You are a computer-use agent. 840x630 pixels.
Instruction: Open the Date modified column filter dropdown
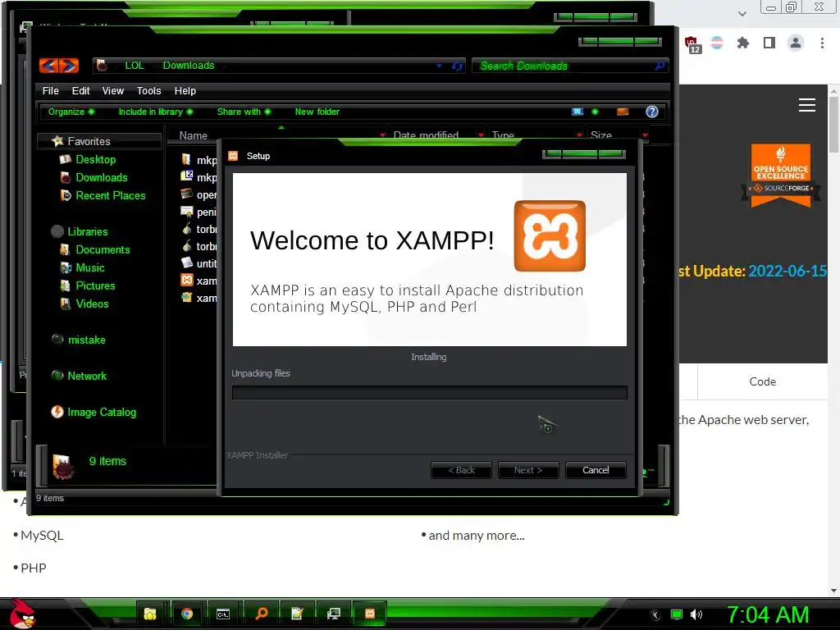coord(481,135)
